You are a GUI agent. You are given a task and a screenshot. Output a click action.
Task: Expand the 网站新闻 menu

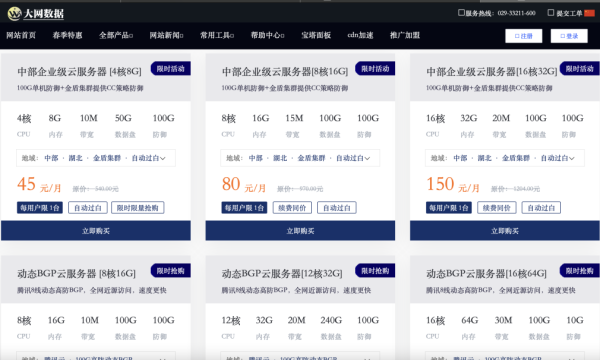pos(166,35)
